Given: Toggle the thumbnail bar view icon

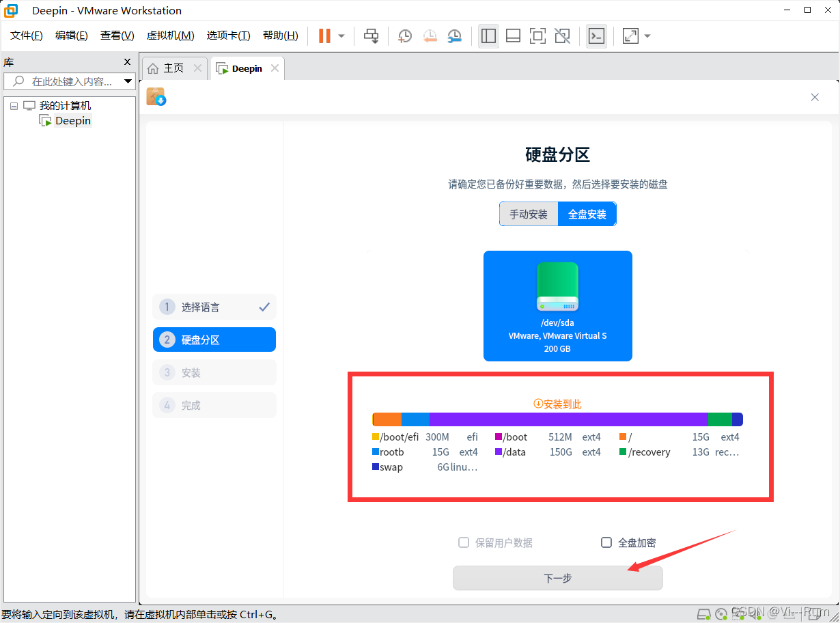Looking at the screenshot, I should point(513,36).
